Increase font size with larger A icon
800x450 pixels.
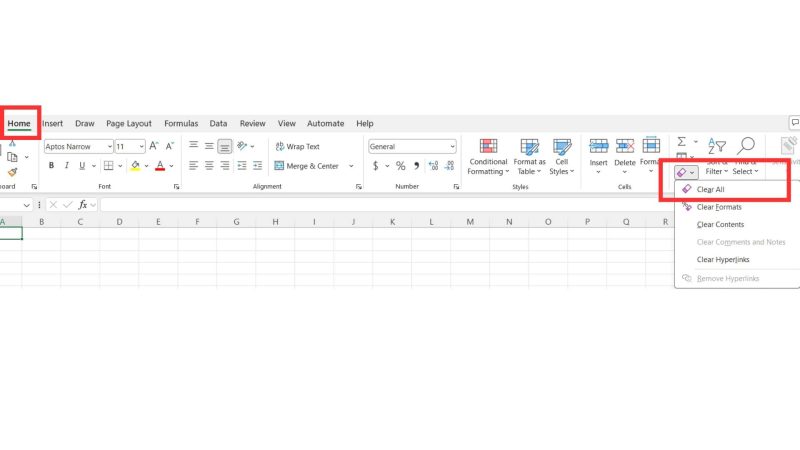154,146
